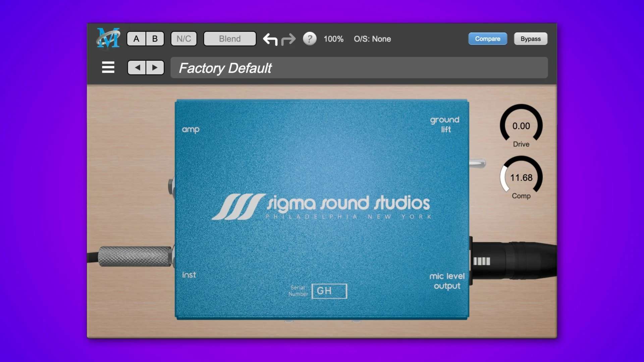This screenshot has width=644, height=362.
Task: Click the undo arrow icon
Action: (270, 39)
